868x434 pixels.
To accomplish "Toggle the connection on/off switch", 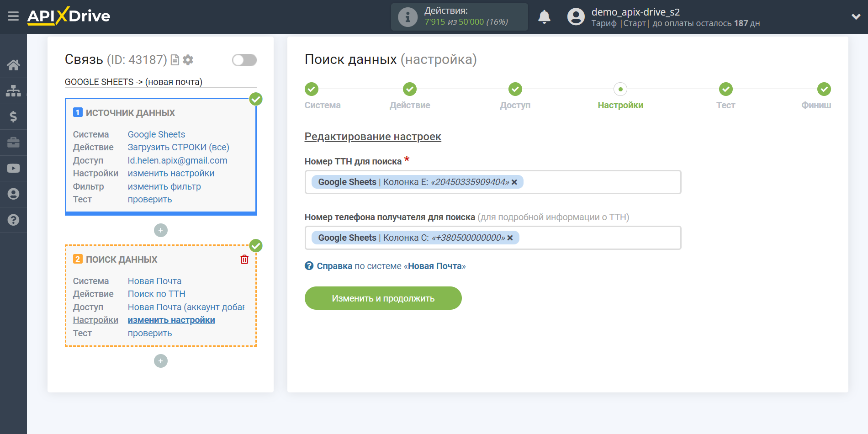I will click(244, 60).
